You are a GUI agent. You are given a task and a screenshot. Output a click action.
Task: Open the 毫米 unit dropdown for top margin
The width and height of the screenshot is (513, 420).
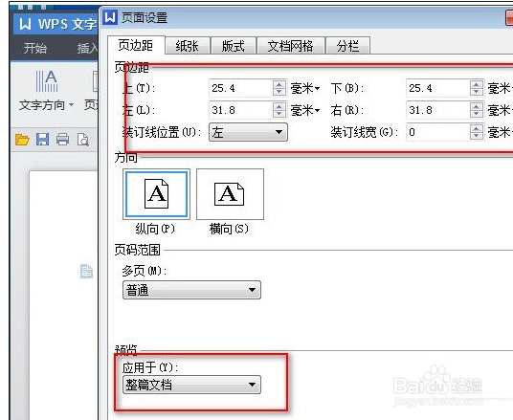tap(305, 88)
